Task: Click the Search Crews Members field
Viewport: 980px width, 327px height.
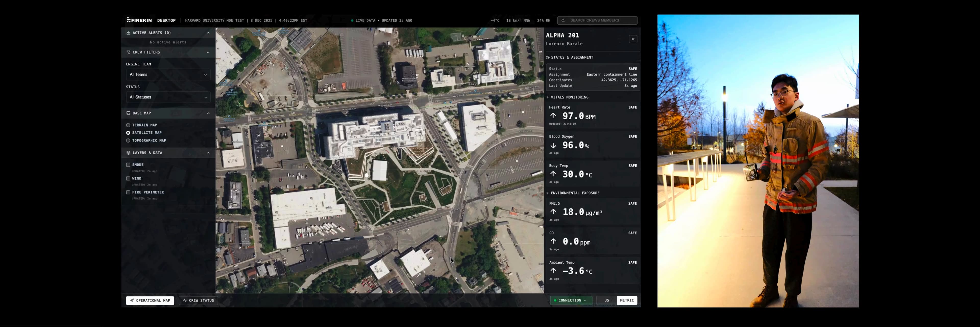Action: tap(601, 20)
